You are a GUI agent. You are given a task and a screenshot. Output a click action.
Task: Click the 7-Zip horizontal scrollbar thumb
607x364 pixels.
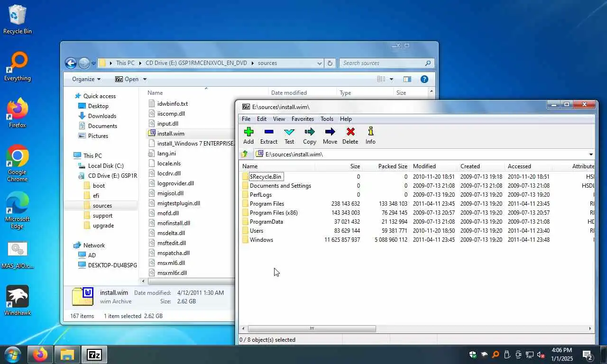point(312,328)
